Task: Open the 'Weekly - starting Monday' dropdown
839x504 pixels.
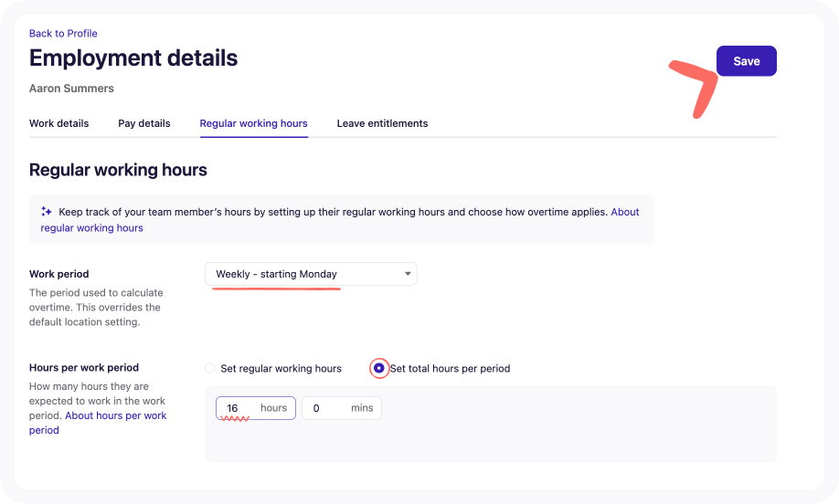Action: point(311,274)
